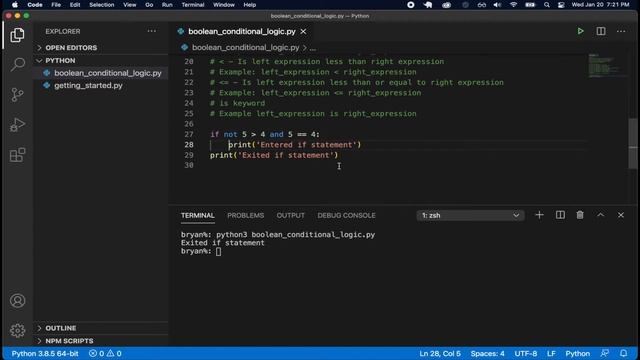Open breadcrumb ellipsis symbol dropdown
This screenshot has height=360, width=640.
pyautogui.click(x=313, y=48)
